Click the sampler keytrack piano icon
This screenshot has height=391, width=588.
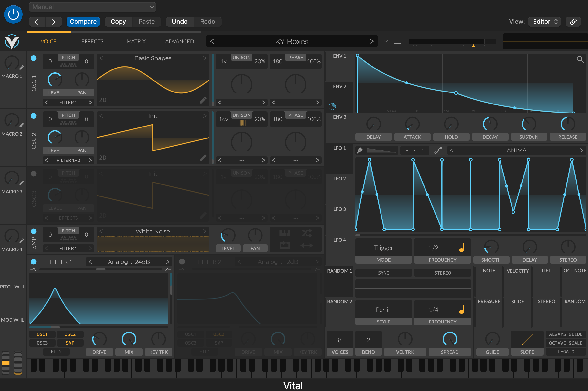[285, 233]
